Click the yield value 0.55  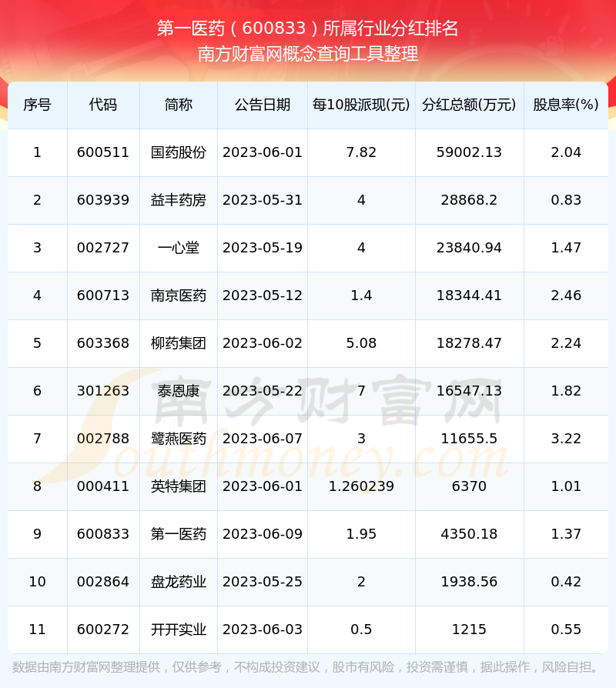[566, 630]
